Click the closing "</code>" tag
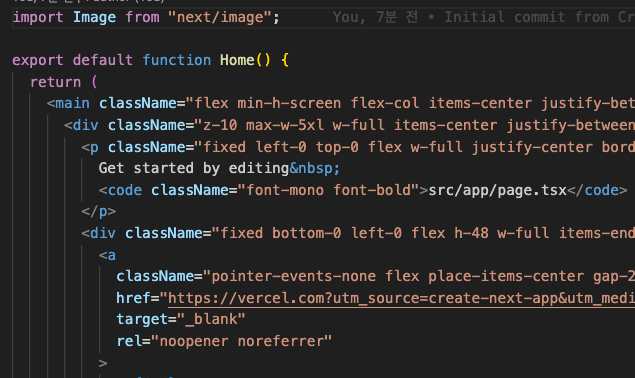Screen dimensions: 635x378 597,190
